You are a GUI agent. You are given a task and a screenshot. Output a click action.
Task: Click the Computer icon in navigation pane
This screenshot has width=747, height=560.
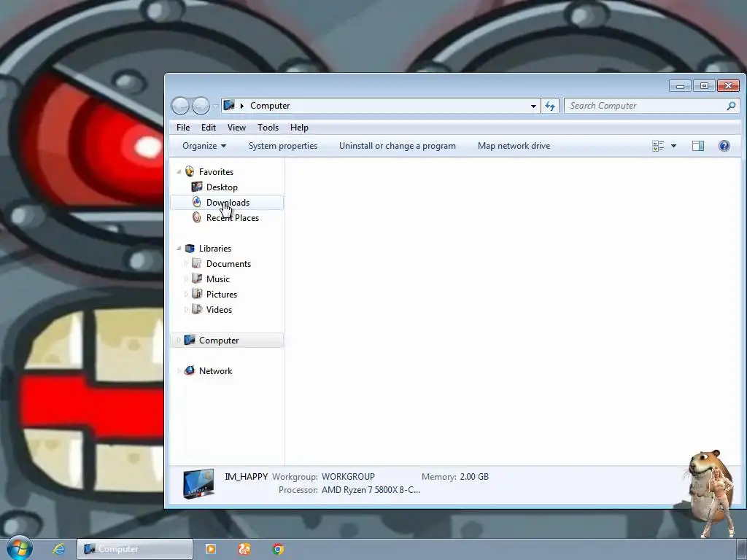tap(190, 340)
